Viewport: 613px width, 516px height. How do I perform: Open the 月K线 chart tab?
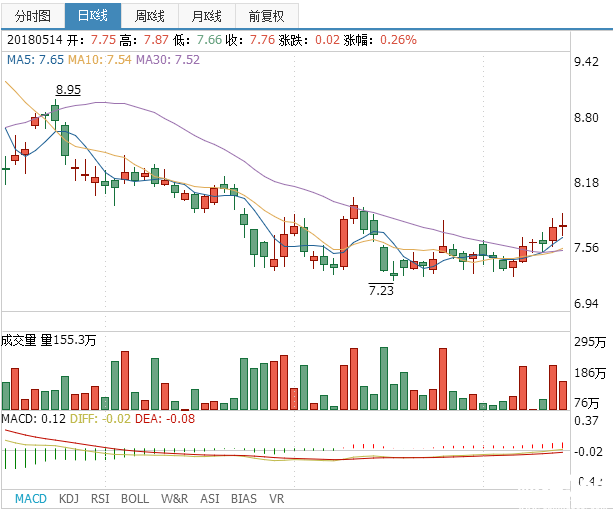click(206, 16)
